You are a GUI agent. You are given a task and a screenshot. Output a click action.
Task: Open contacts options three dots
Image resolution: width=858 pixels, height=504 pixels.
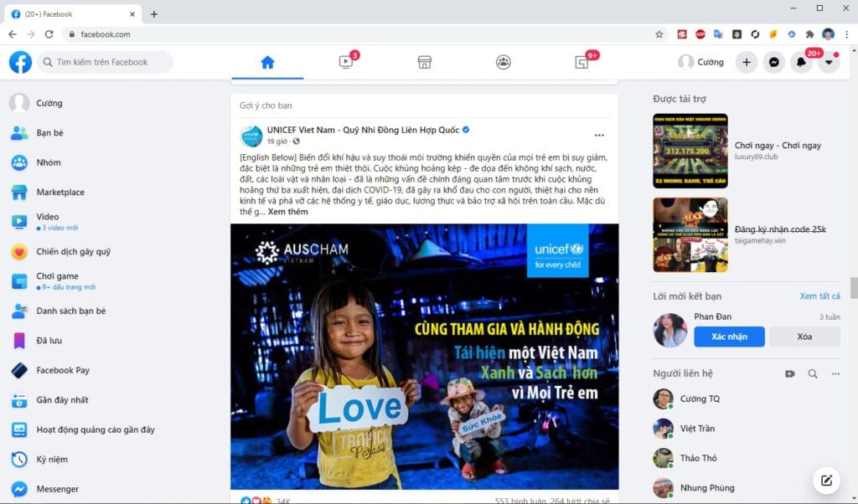point(835,374)
